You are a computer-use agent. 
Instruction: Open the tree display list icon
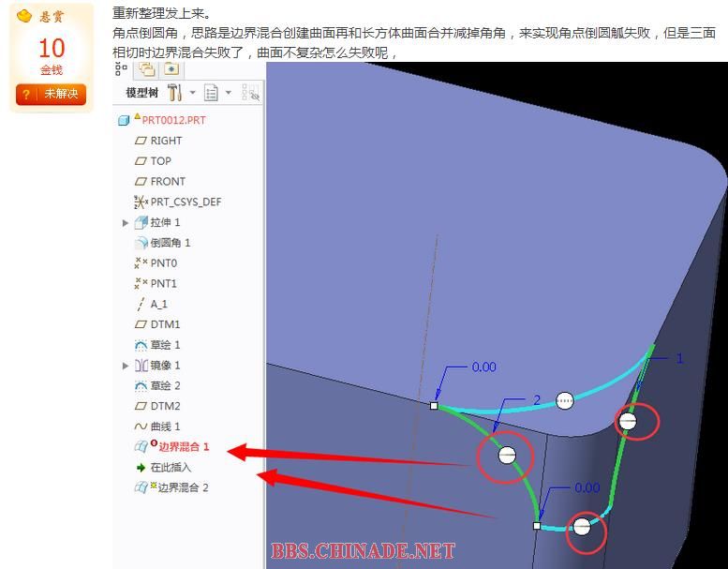pyautogui.click(x=211, y=93)
